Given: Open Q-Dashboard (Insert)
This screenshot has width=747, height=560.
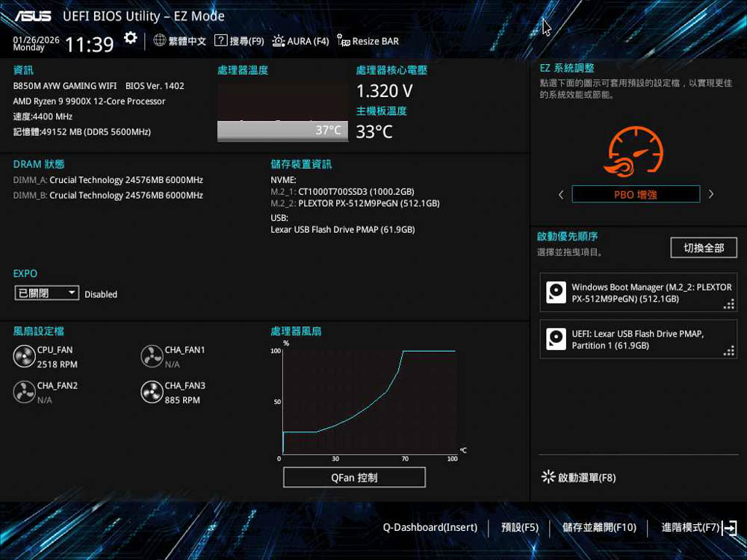Looking at the screenshot, I should tap(430, 528).
